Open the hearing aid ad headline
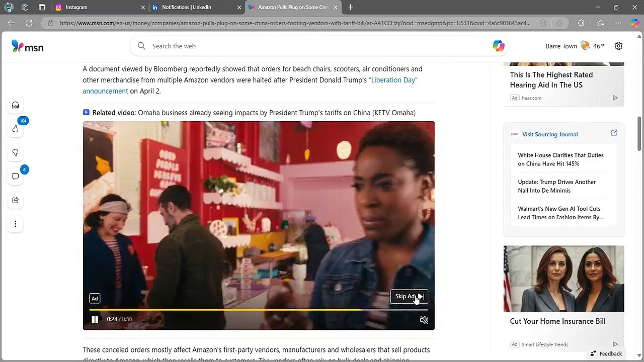 point(551,80)
